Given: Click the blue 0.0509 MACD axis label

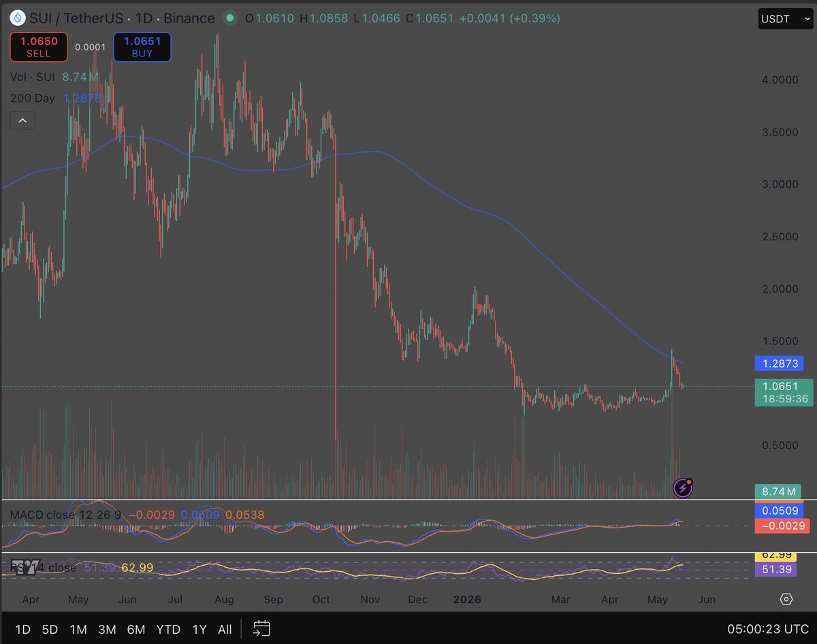Looking at the screenshot, I should click(x=780, y=511).
